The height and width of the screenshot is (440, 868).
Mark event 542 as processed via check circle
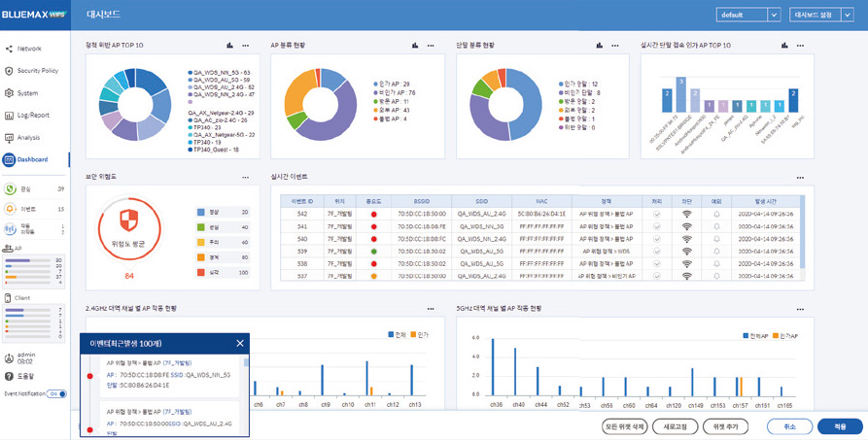click(x=657, y=213)
